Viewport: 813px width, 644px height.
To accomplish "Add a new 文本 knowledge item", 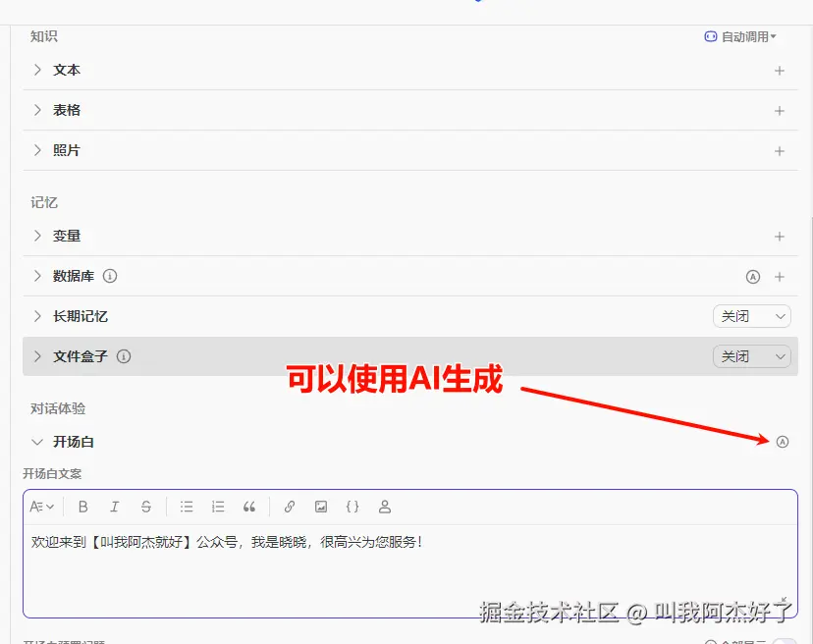I will [779, 71].
